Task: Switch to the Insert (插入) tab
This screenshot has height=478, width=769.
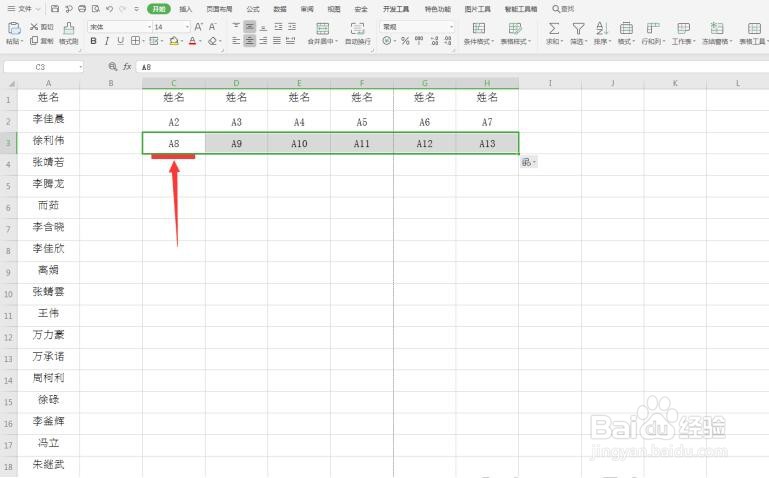Action: pos(185,9)
